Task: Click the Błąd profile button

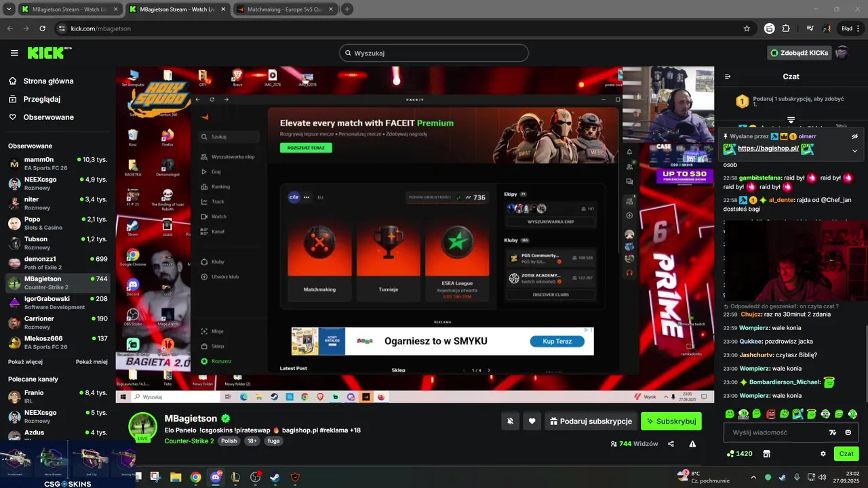Action: coord(850,28)
